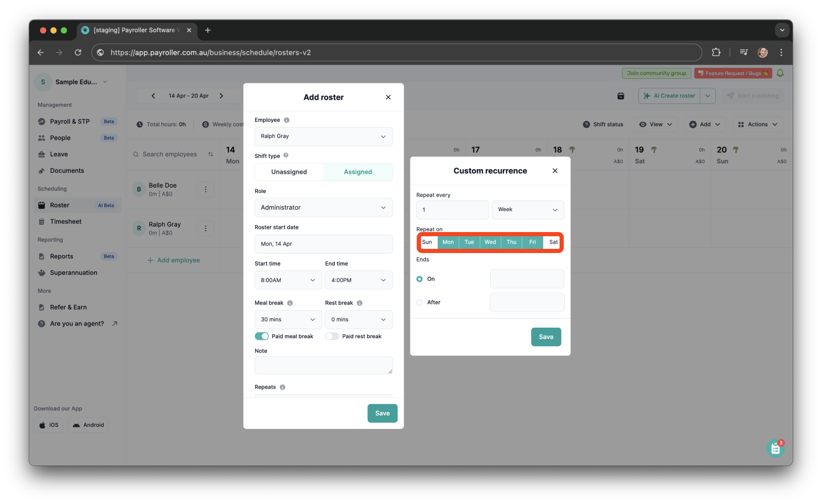822x504 pixels.
Task: Disable the Paid meal break toggle
Action: point(261,336)
